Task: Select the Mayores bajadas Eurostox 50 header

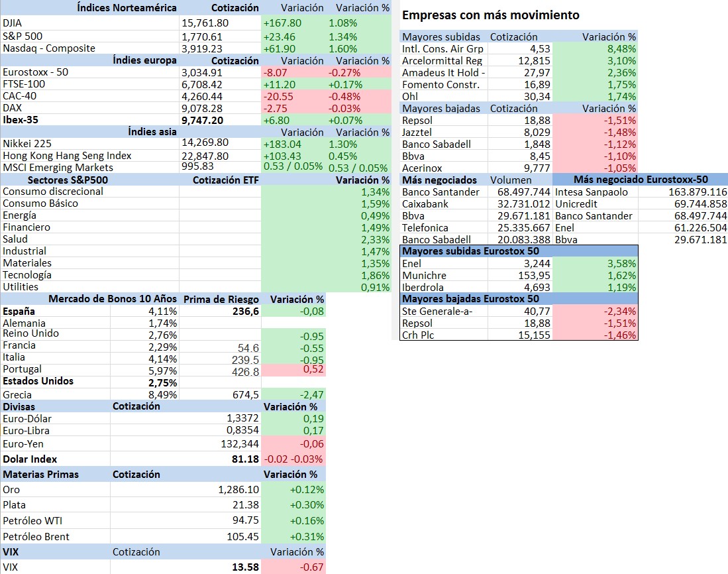Action: point(470,299)
